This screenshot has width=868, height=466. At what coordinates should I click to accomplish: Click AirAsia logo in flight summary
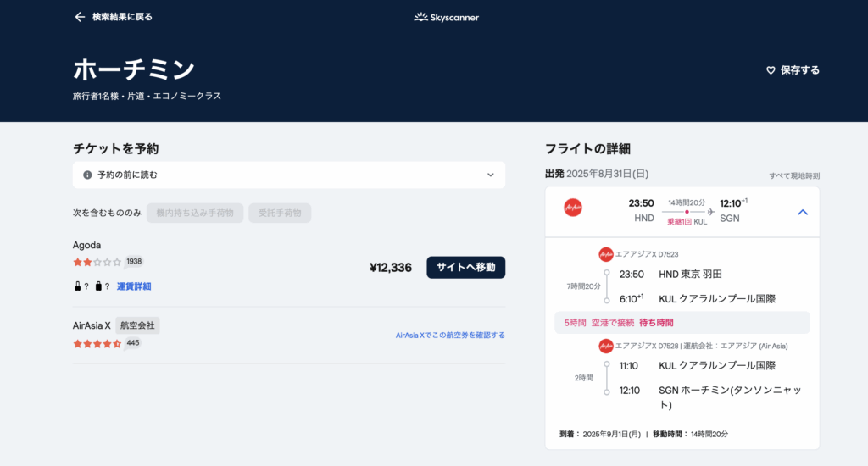[x=573, y=208]
